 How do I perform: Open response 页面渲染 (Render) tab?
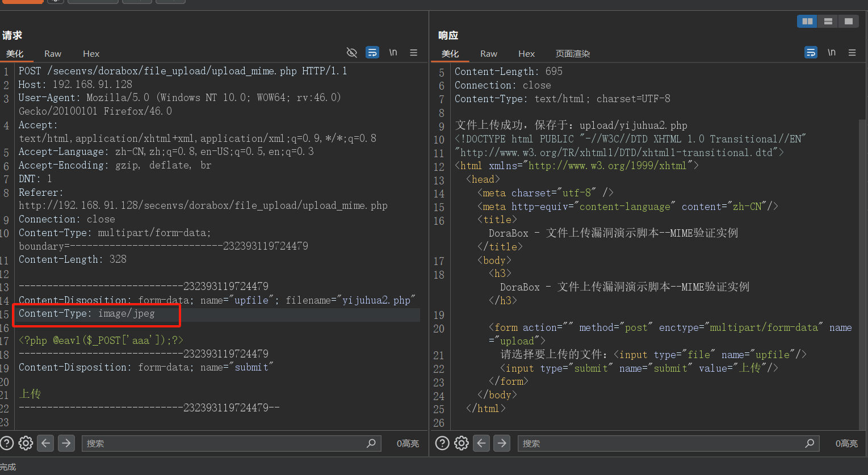(573, 54)
